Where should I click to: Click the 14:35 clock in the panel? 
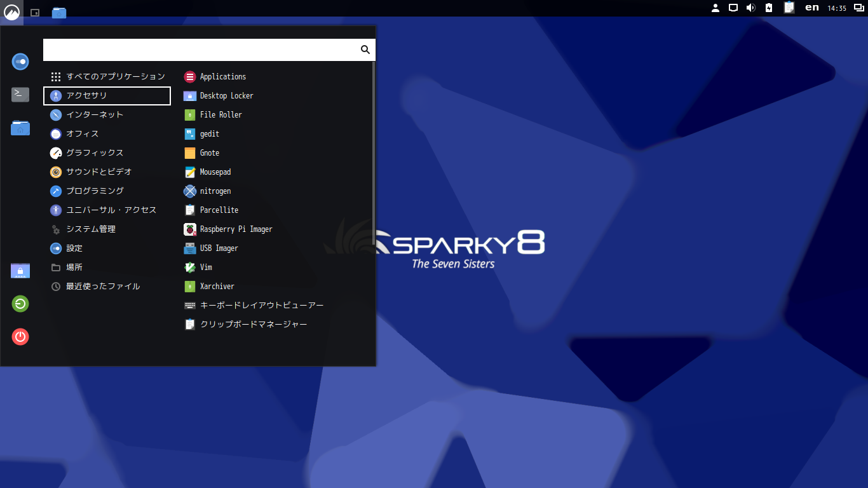click(837, 8)
